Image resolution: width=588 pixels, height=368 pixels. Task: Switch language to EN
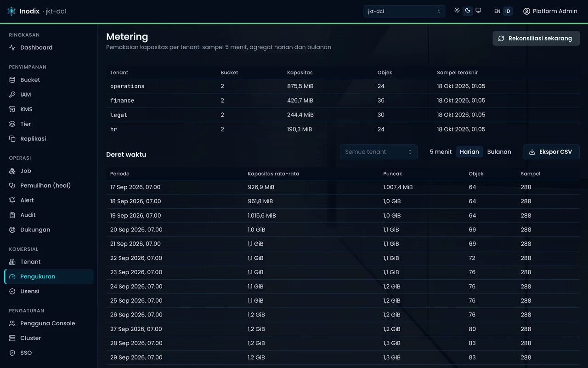coord(497,11)
